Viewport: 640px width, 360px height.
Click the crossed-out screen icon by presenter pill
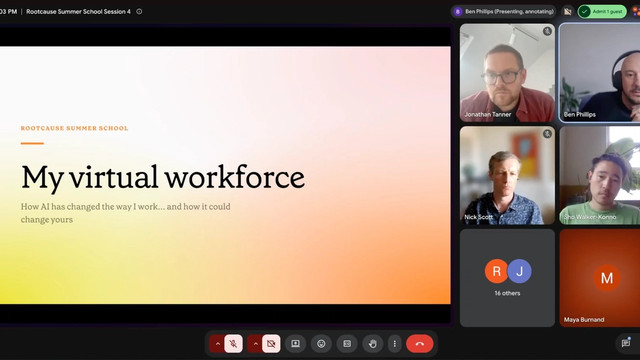(x=567, y=11)
